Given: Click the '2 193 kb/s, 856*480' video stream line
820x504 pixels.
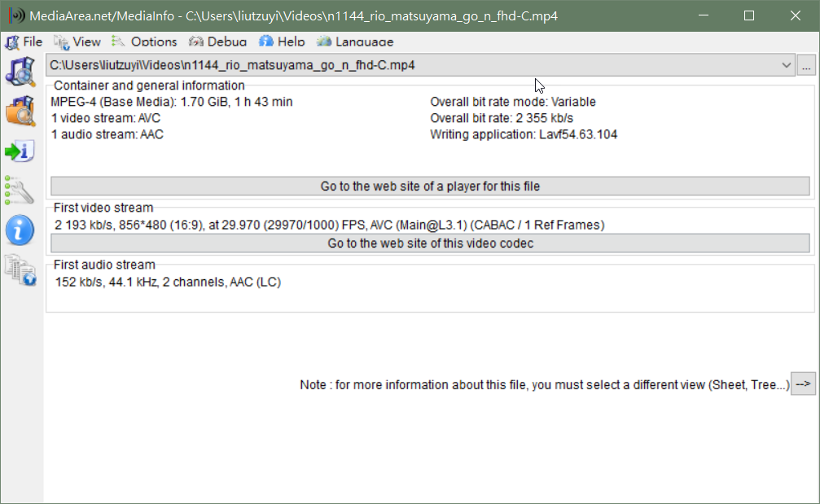Looking at the screenshot, I should pos(330,225).
